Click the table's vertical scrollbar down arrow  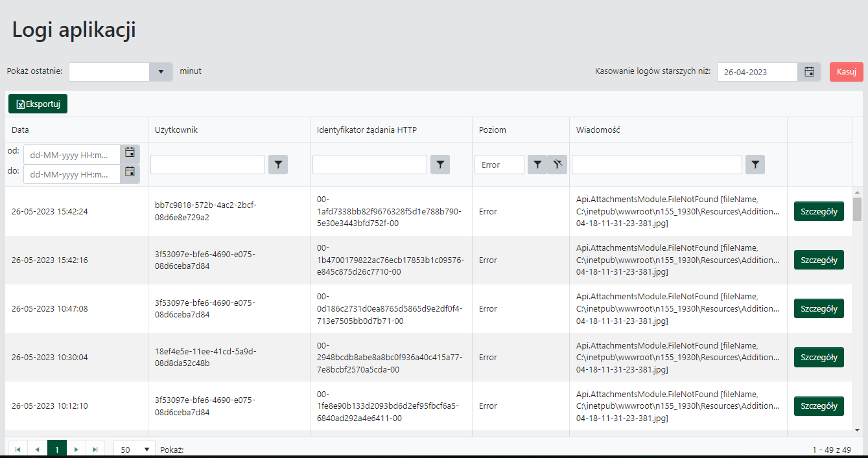pyautogui.click(x=857, y=429)
